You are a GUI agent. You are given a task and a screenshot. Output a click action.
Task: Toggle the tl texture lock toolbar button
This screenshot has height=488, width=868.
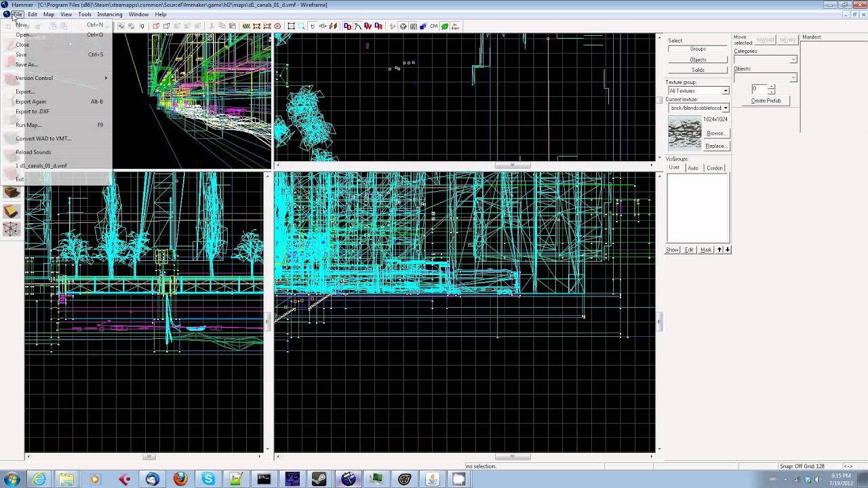[x=312, y=26]
